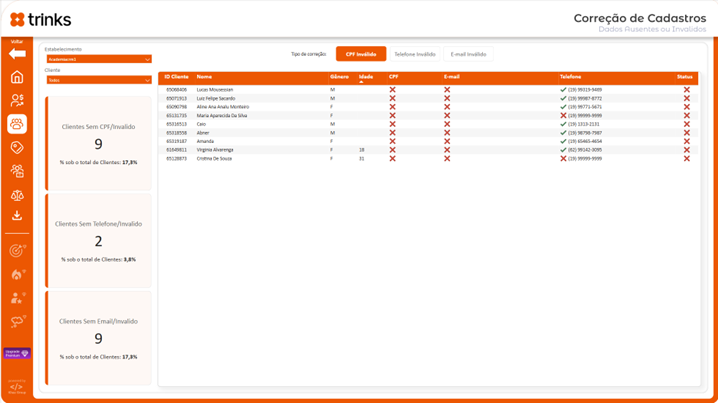Screen dimensions: 718x403
Task: Click the Nome column header
Action: point(204,77)
